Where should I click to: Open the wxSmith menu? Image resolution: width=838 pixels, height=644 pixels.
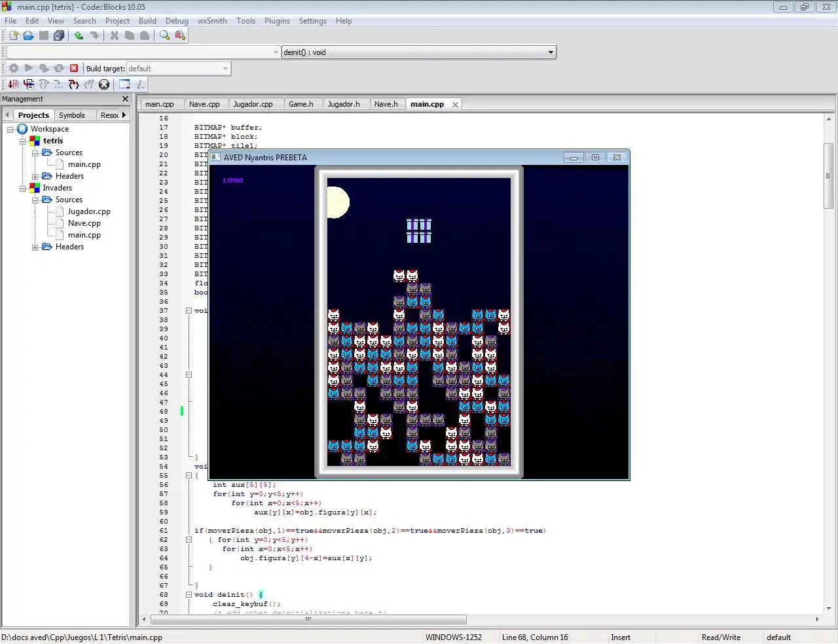212,21
